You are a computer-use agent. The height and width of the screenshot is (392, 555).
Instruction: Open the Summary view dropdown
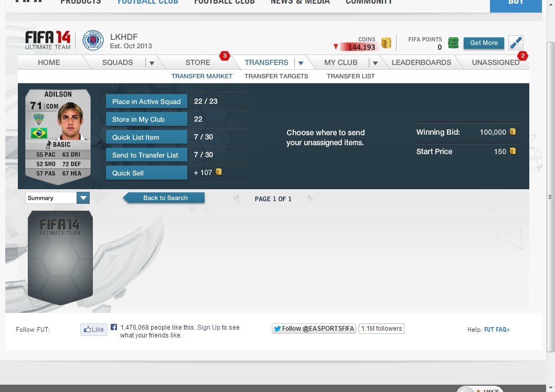(x=57, y=198)
